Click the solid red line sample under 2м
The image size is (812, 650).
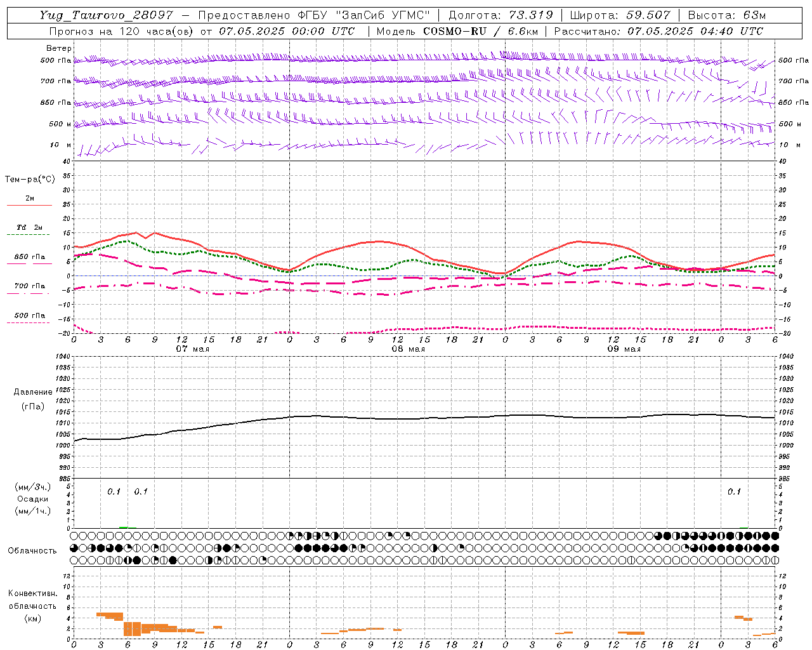pyautogui.click(x=29, y=205)
